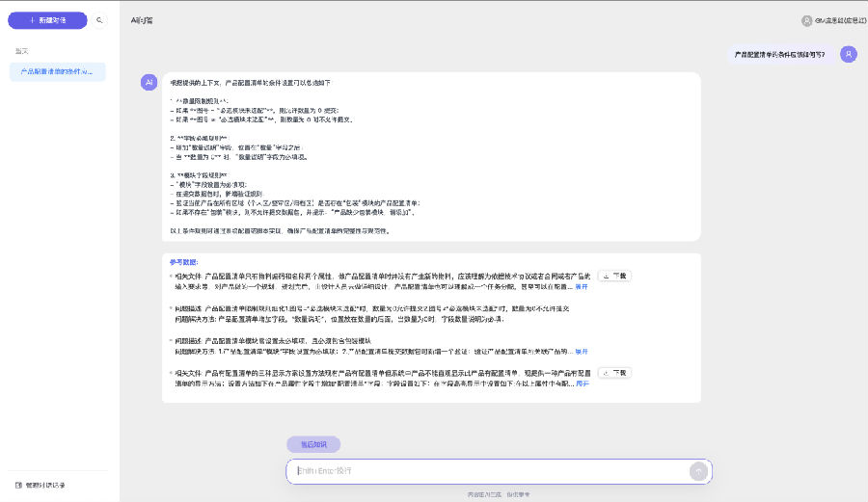Click the send arrow button

coord(698,471)
